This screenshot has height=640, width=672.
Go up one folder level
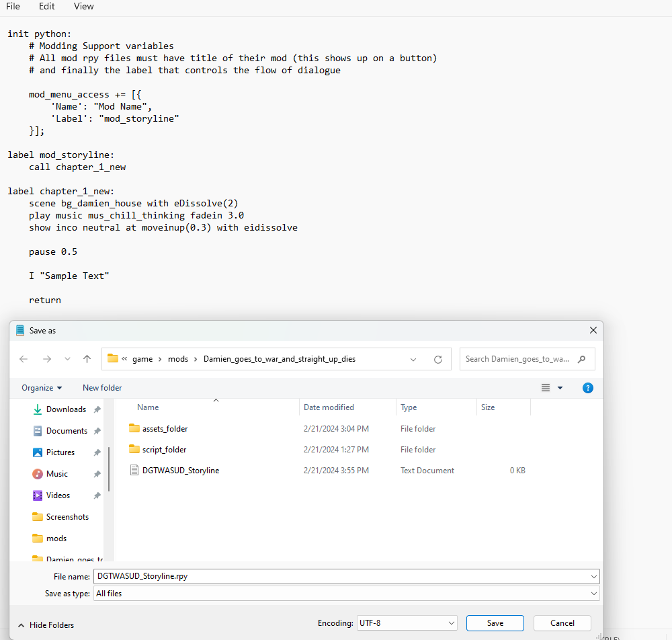[87, 359]
